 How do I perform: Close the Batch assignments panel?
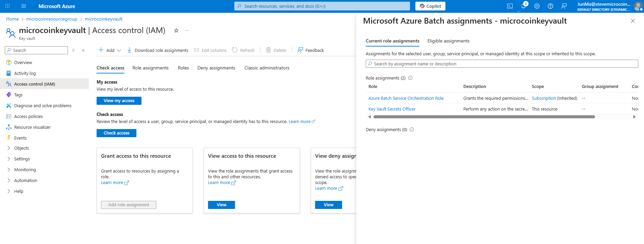pos(633,21)
